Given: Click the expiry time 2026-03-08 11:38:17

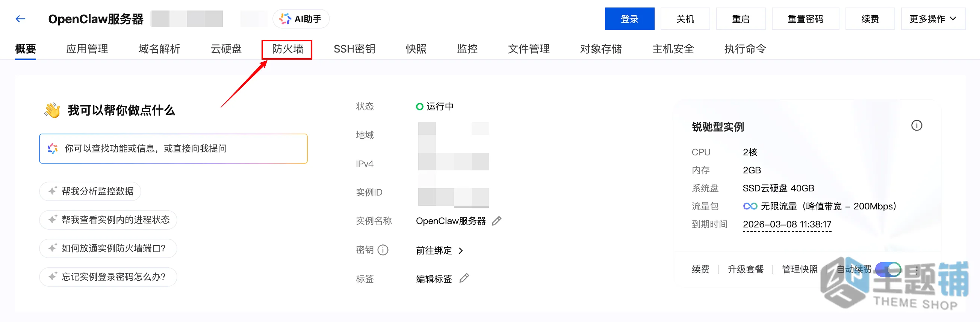Looking at the screenshot, I should pyautogui.click(x=787, y=224).
